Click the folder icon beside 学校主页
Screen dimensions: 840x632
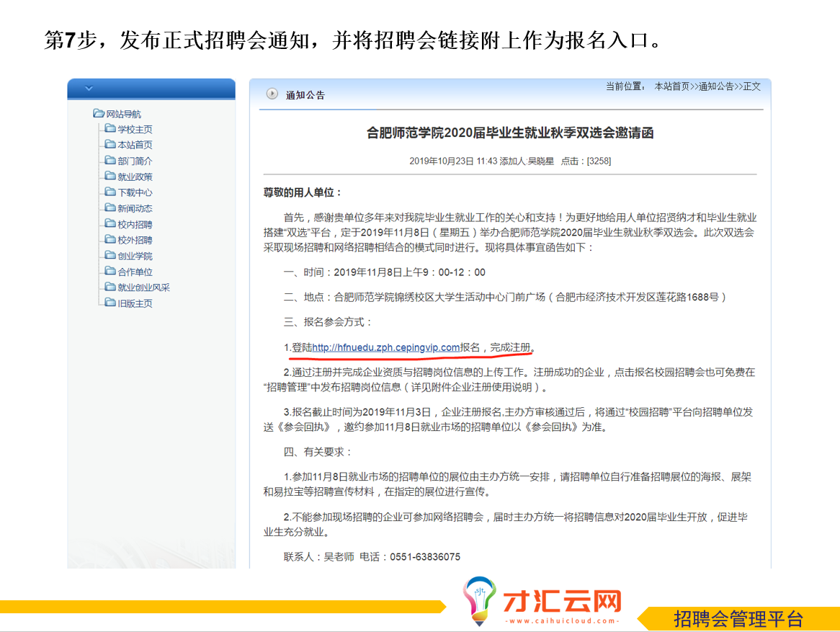click(x=110, y=129)
